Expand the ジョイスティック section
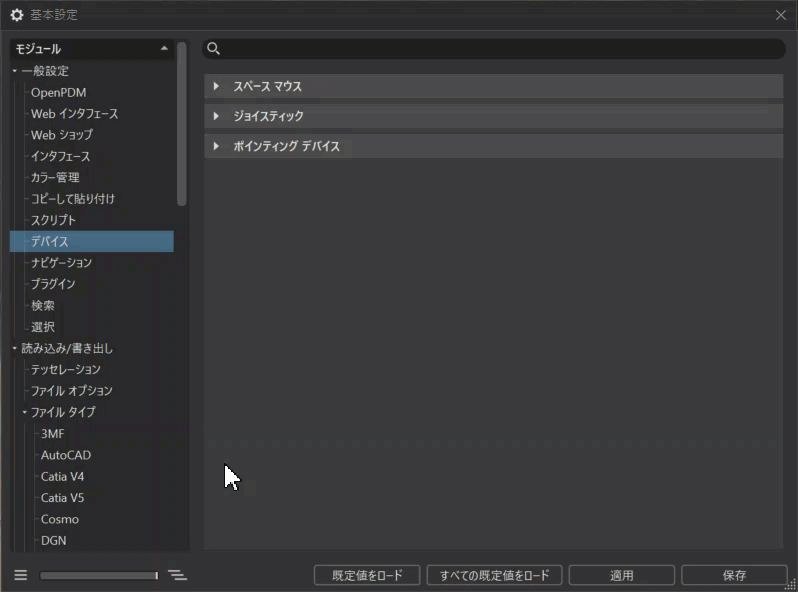798x592 pixels. tap(216, 116)
